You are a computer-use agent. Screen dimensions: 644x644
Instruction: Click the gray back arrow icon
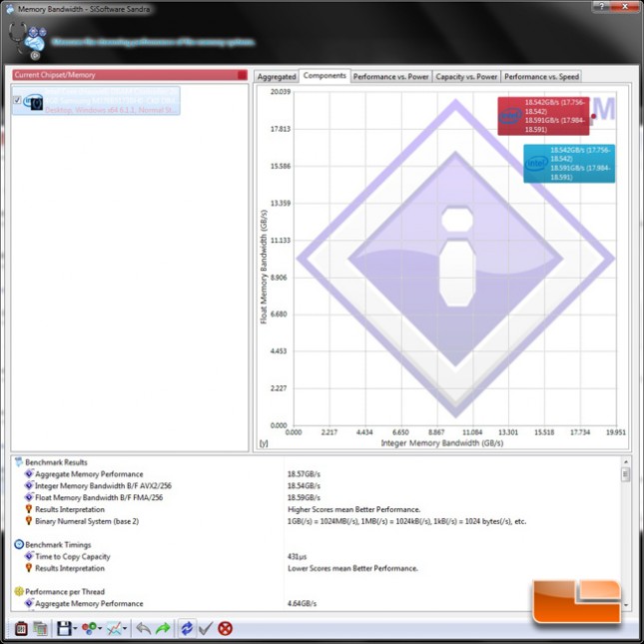144,628
